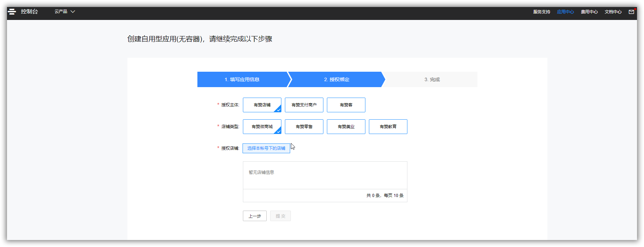Select step 1. 填写应用信息
Screen dimensions: 644x247
tap(242, 79)
